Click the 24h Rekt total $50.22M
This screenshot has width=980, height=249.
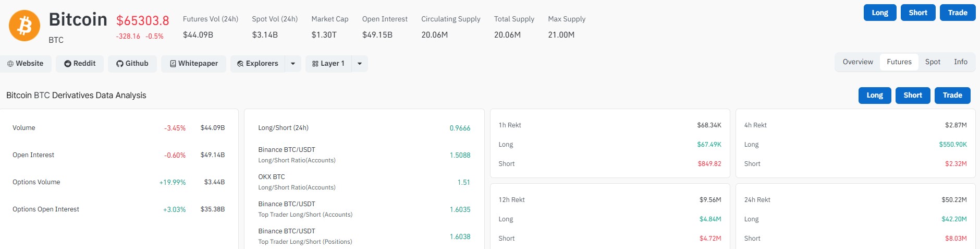[954, 200]
